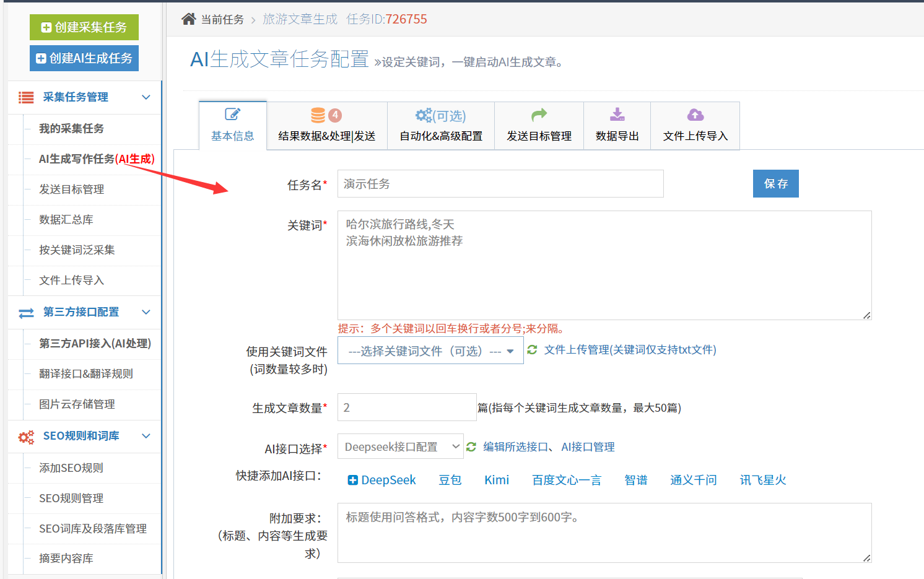Click the green share arrow icon
The image size is (924, 579).
(x=539, y=115)
